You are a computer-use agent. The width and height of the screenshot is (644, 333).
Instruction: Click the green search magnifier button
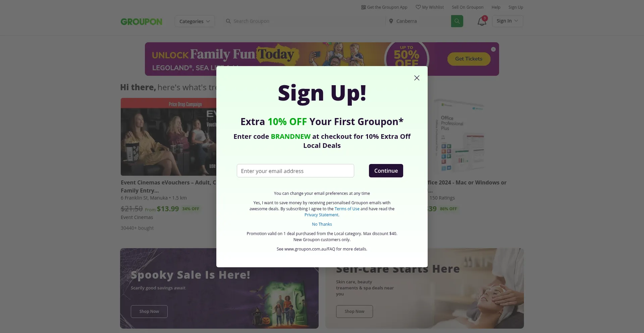pos(457,21)
